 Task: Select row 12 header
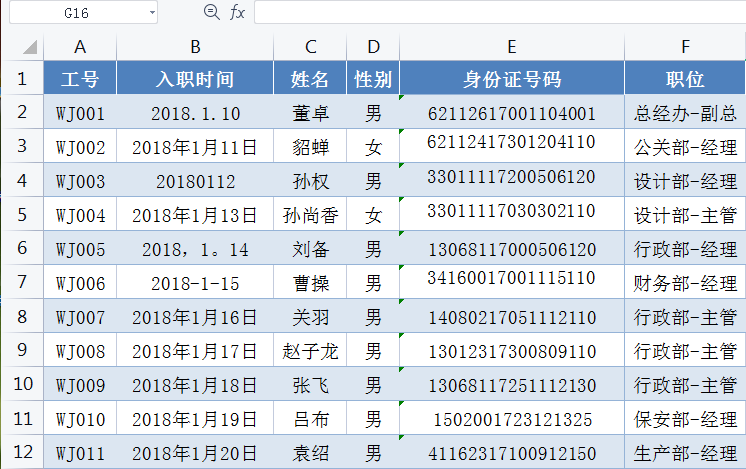click(x=22, y=452)
